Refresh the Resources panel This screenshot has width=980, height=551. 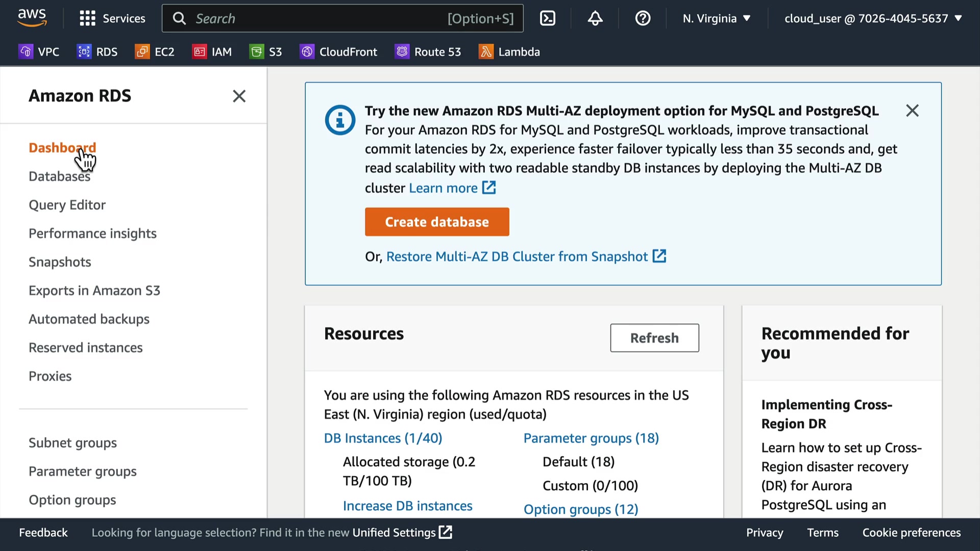click(654, 338)
